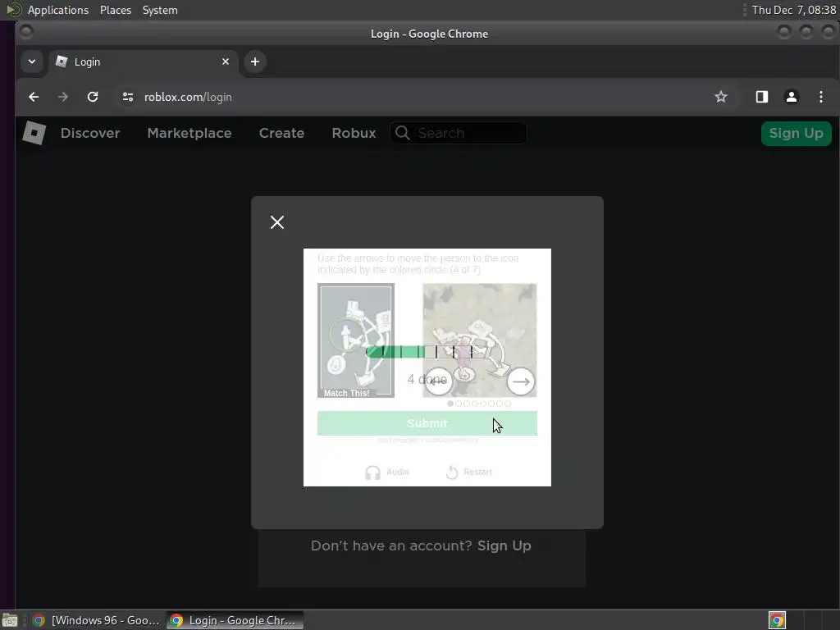Click the Restart icon in captcha
The width and height of the screenshot is (840, 630).
tap(452, 472)
